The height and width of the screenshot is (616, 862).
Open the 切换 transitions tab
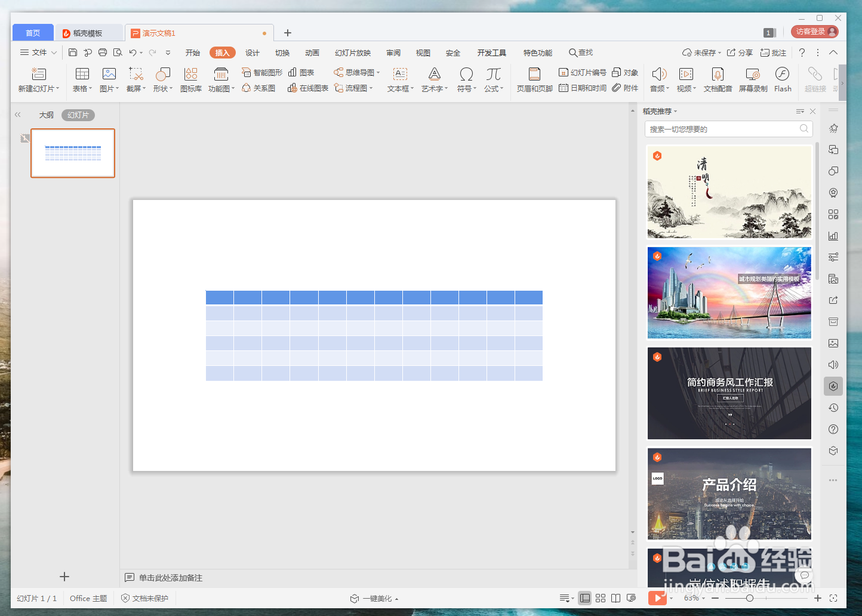pos(282,53)
